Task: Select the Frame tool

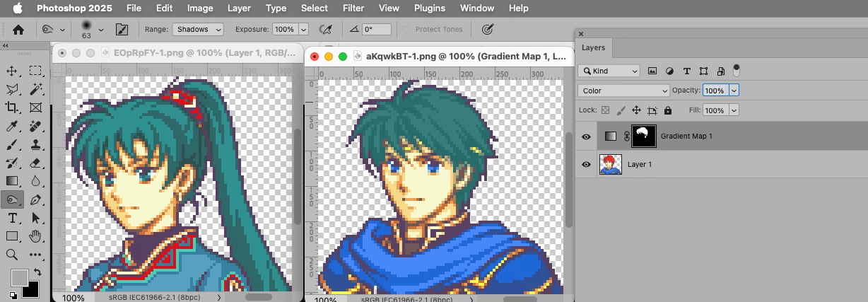Action: (x=35, y=108)
